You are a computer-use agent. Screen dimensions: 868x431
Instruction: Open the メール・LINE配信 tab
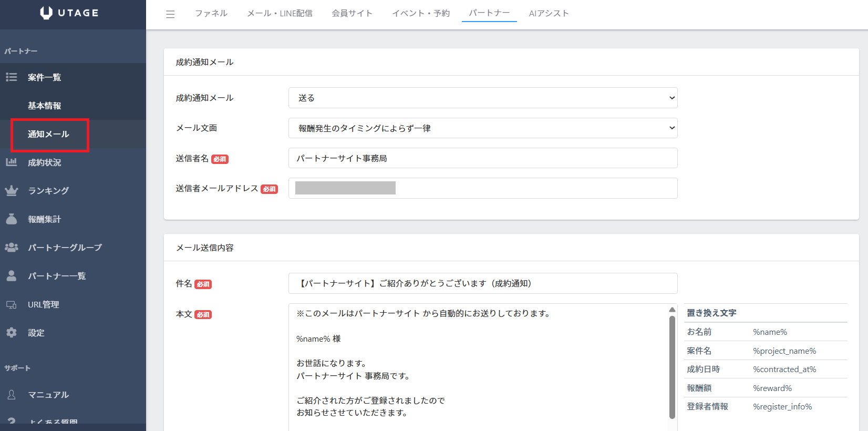pos(280,14)
